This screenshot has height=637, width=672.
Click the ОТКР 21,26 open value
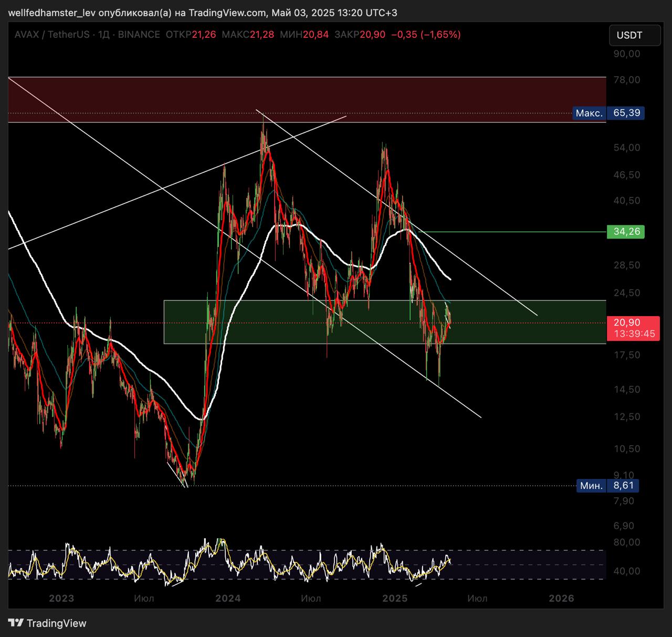(x=191, y=35)
